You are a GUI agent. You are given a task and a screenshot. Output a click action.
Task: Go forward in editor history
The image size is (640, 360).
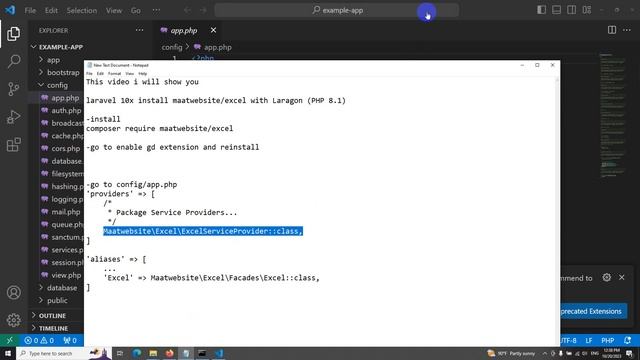click(x=203, y=10)
